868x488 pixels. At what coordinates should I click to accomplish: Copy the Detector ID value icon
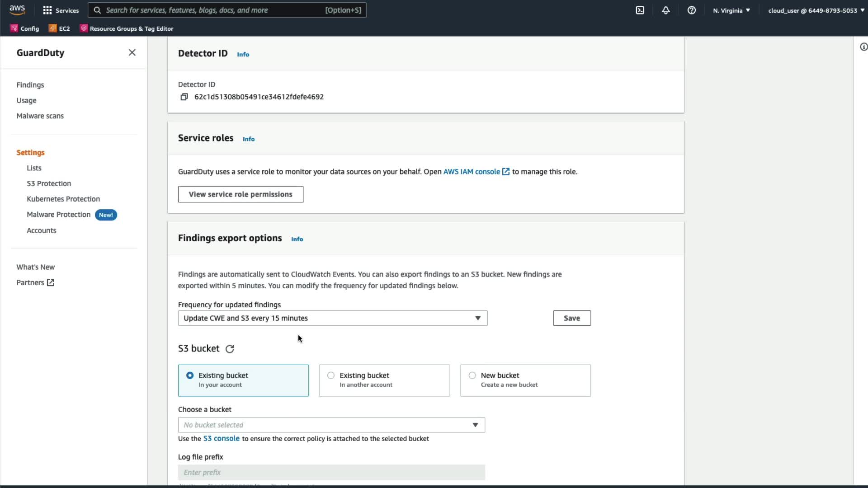(184, 97)
